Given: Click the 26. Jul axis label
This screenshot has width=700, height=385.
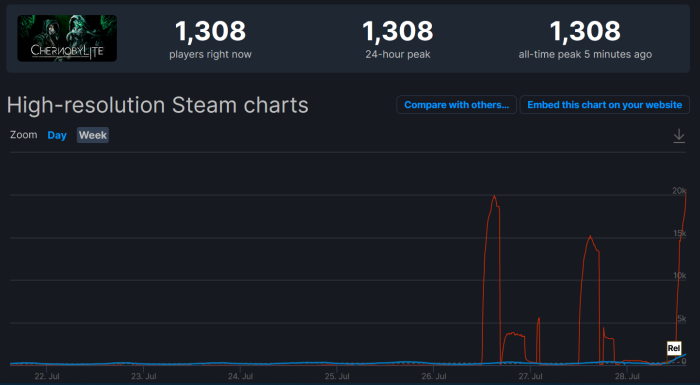Looking at the screenshot, I should pos(433,377).
